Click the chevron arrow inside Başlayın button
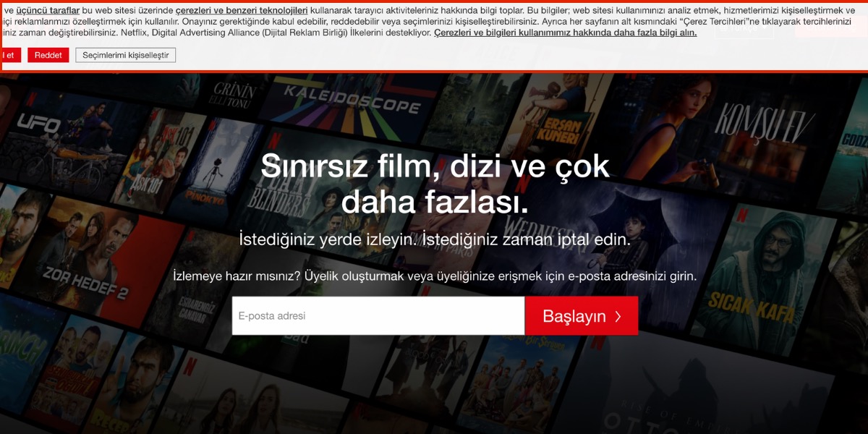The image size is (868, 434). pos(618,316)
